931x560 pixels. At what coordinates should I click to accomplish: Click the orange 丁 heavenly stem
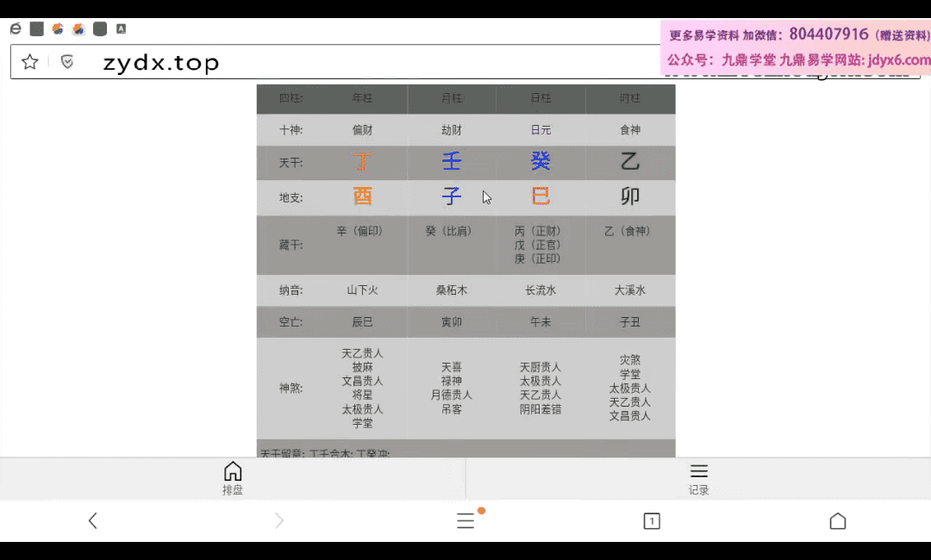click(x=363, y=162)
